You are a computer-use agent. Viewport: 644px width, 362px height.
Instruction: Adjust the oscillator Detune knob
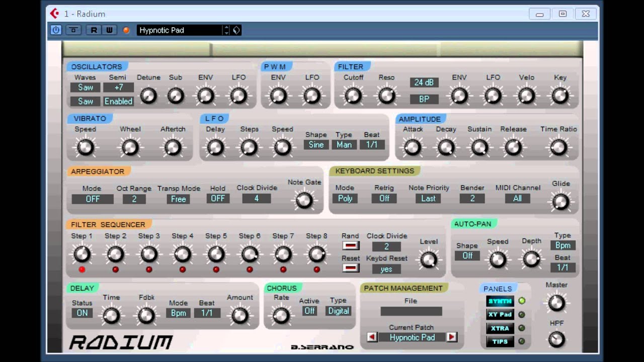click(x=148, y=96)
